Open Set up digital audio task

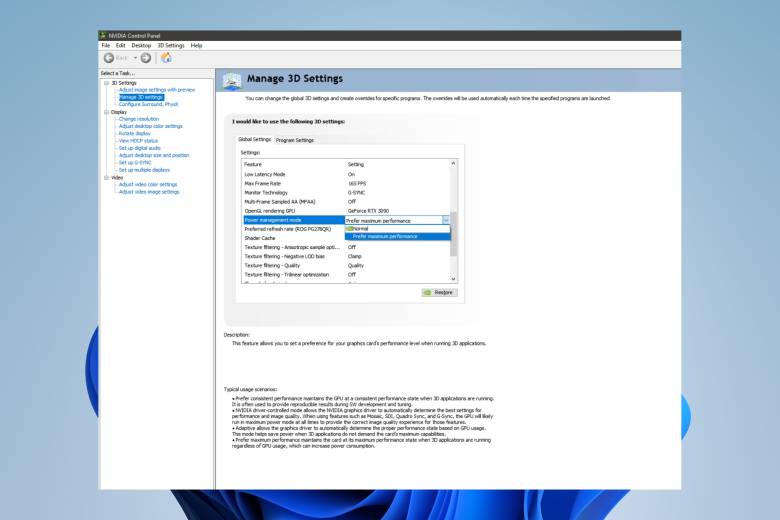139,148
